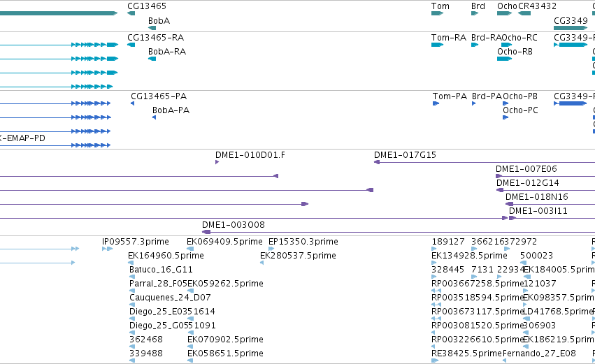Select the EK134928.5prime EST label
The width and height of the screenshot is (595, 364).
coord(469,256)
